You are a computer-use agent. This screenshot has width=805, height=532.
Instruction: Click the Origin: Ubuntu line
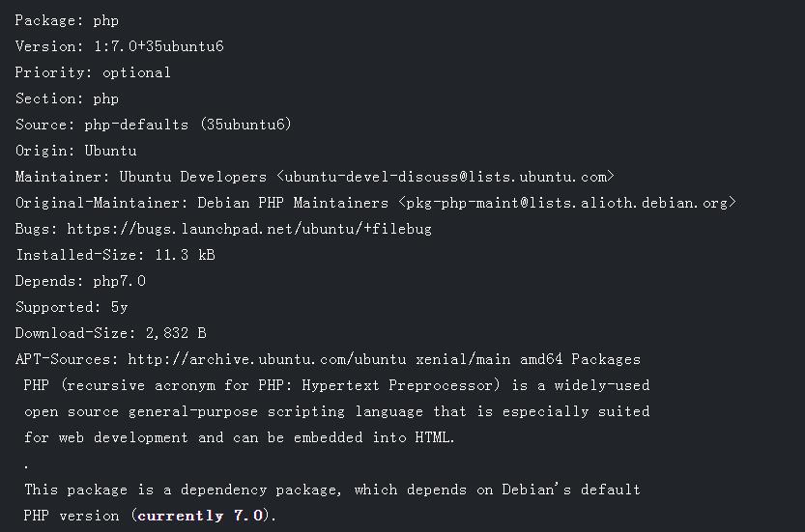pos(76,151)
